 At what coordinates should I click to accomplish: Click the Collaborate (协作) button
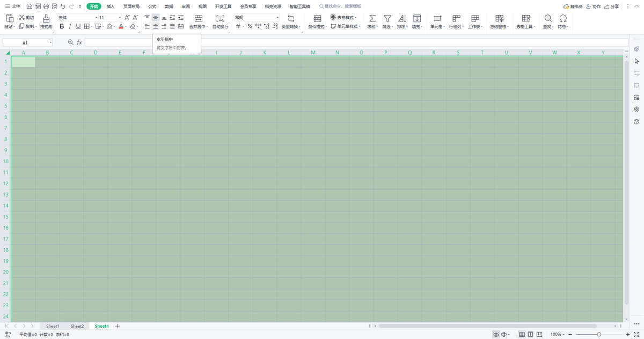pos(594,6)
